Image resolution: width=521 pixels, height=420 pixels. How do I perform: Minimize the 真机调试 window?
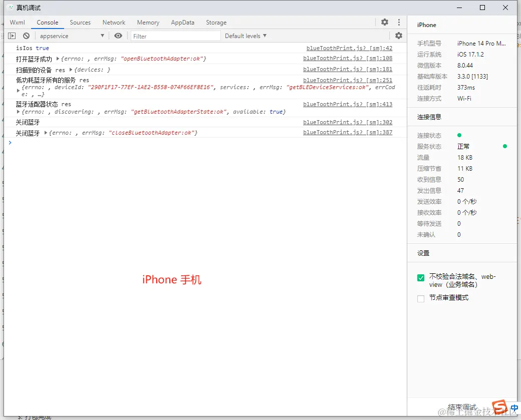coord(459,8)
